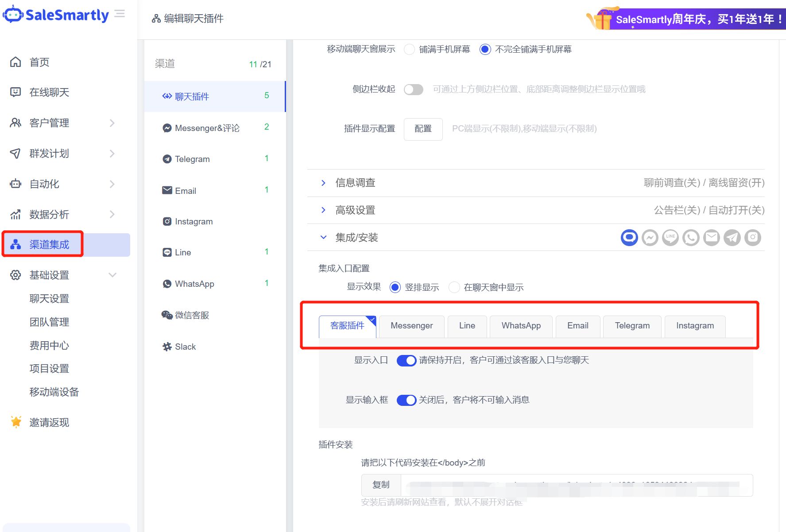Expand 群发计划 submenu arrow
This screenshot has width=786, height=532.
(x=112, y=154)
